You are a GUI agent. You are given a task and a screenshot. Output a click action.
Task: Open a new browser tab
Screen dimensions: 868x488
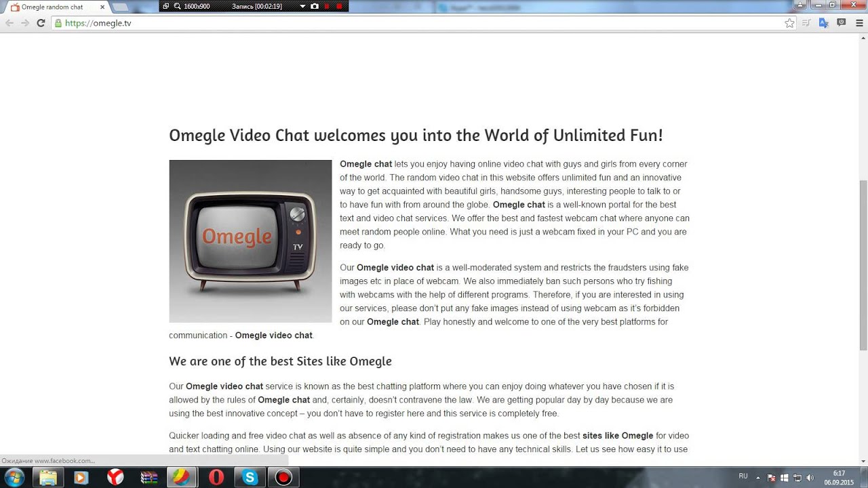120,7
